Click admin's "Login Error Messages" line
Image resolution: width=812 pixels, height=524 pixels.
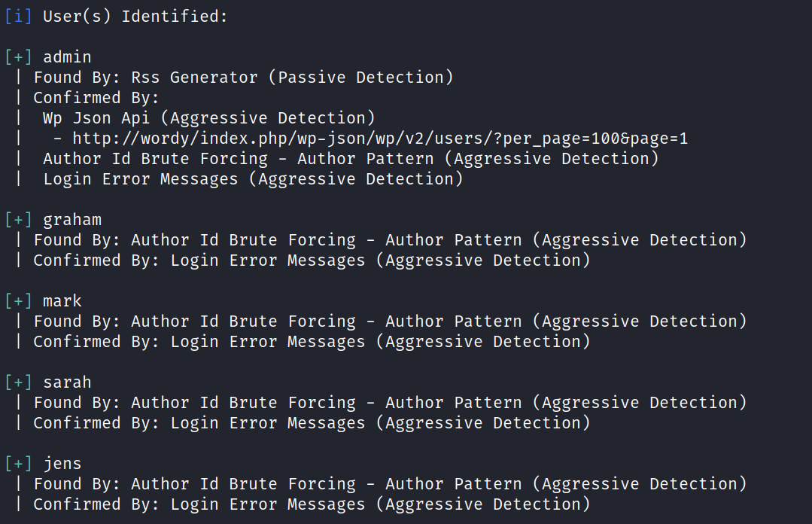(x=253, y=179)
